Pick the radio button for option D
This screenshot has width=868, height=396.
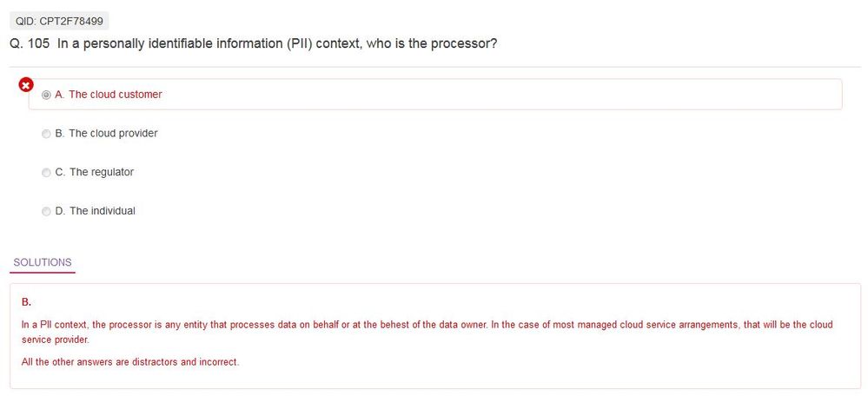pos(46,211)
